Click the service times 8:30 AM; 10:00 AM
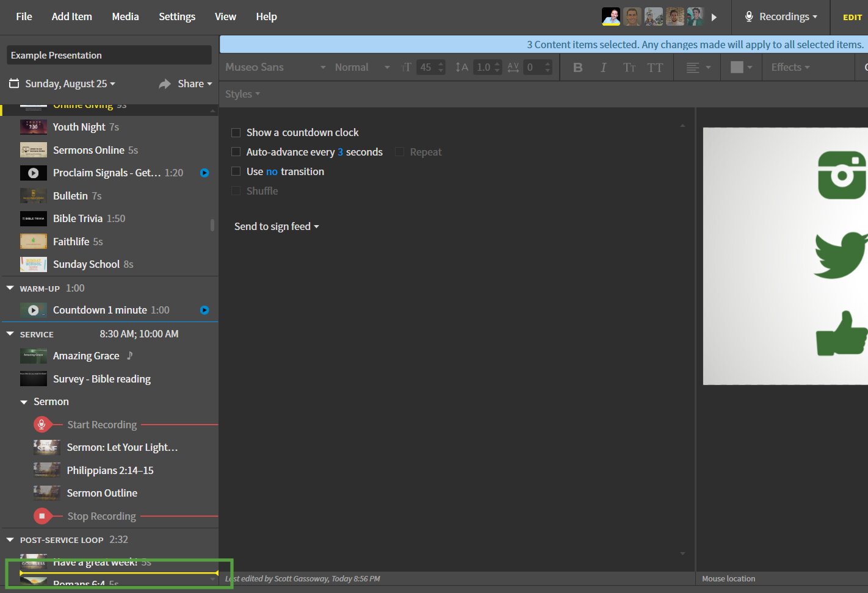 139,334
